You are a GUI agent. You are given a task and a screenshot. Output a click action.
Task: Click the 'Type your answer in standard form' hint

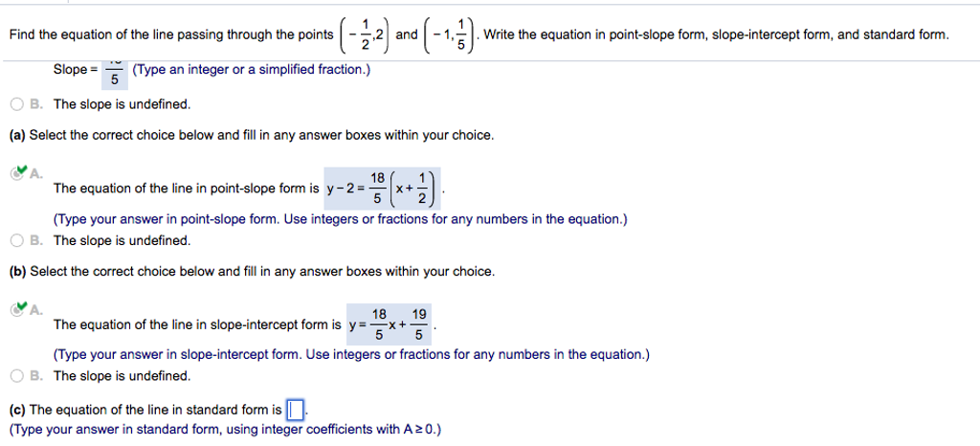225,429
